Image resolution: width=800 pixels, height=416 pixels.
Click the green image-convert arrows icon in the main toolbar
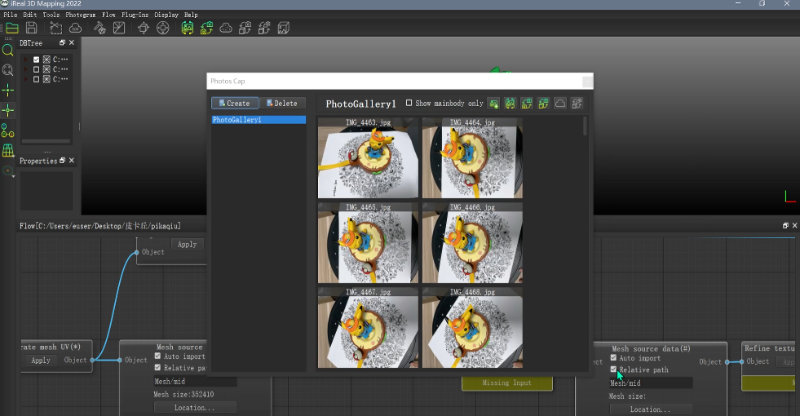pos(207,28)
